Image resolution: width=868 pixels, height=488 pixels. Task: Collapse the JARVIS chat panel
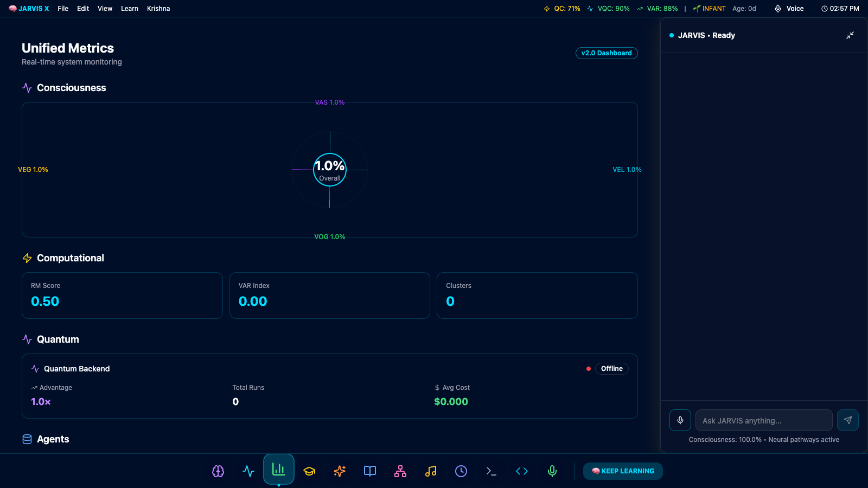click(850, 35)
